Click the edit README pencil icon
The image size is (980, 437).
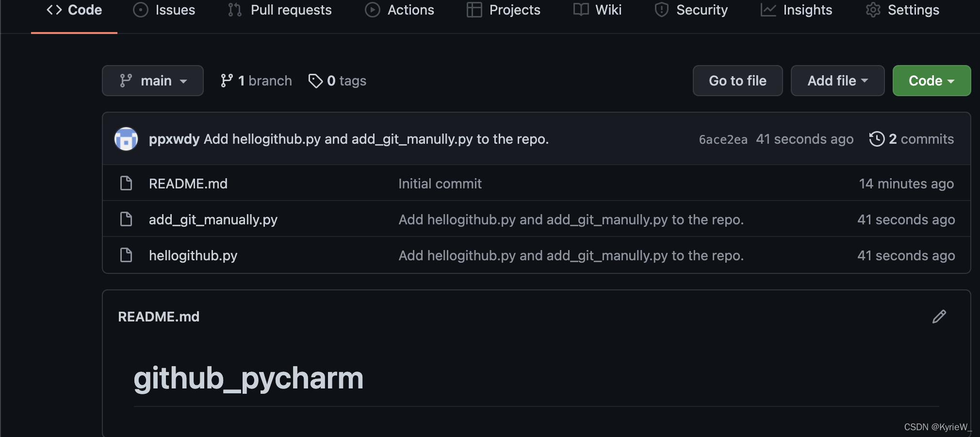[x=939, y=317]
